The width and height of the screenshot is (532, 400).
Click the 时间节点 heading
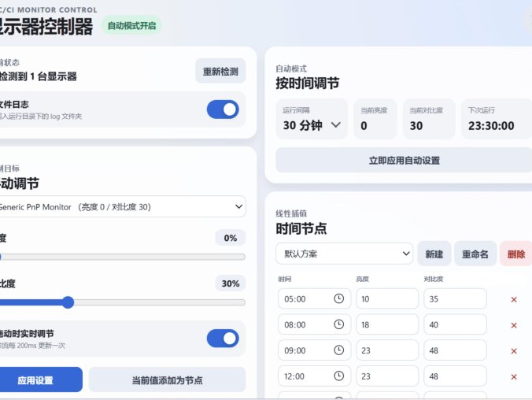point(301,228)
